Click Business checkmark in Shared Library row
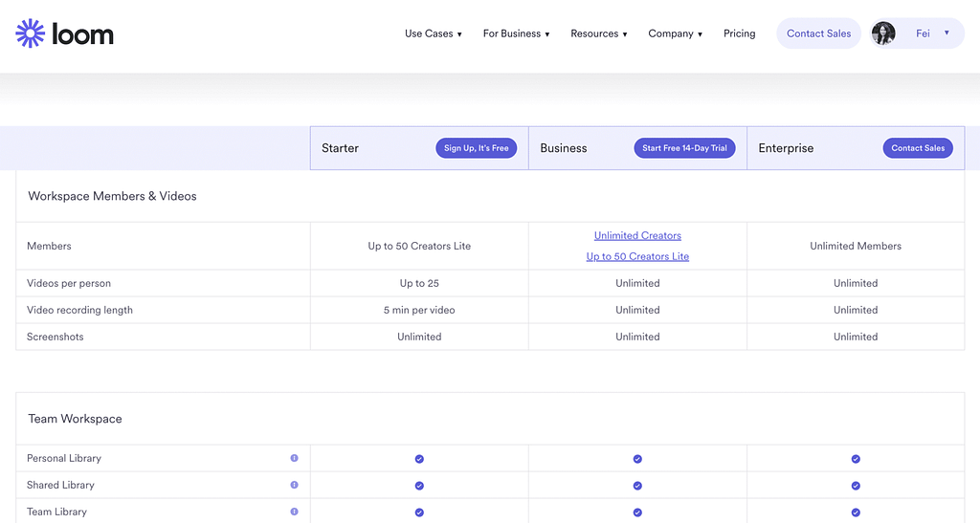980x523 pixels. pos(637,486)
